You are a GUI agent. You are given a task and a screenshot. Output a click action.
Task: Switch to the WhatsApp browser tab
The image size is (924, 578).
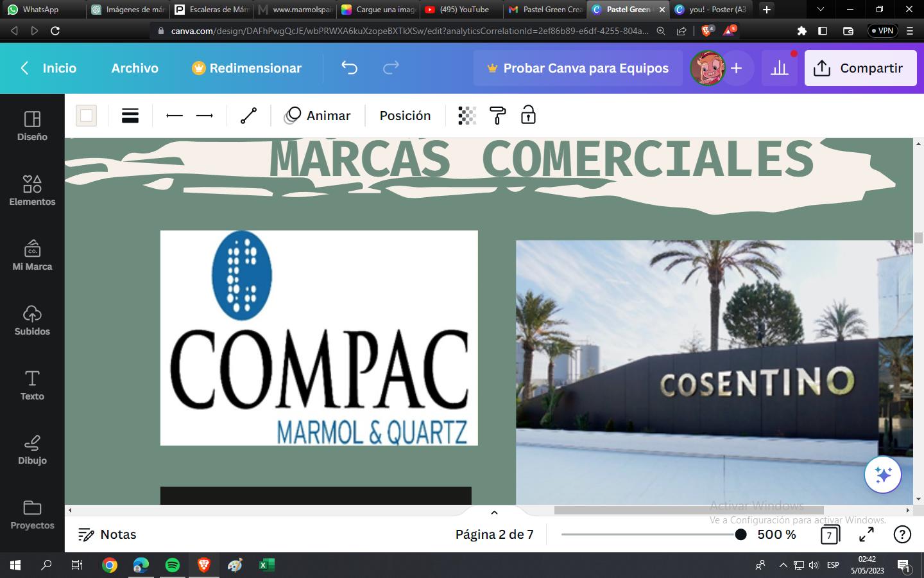(x=42, y=10)
